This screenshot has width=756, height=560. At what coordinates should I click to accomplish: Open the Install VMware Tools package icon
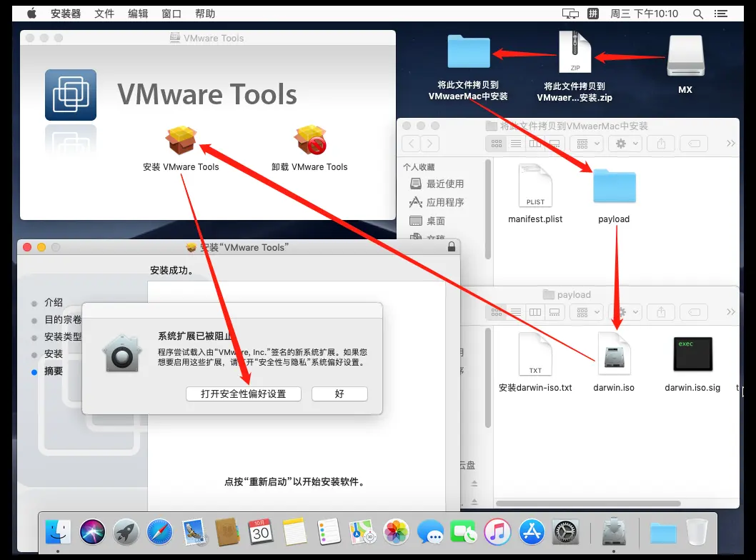tap(181, 140)
